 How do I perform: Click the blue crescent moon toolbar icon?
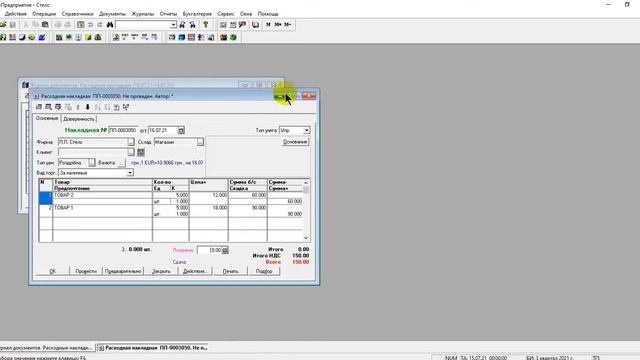(22, 38)
